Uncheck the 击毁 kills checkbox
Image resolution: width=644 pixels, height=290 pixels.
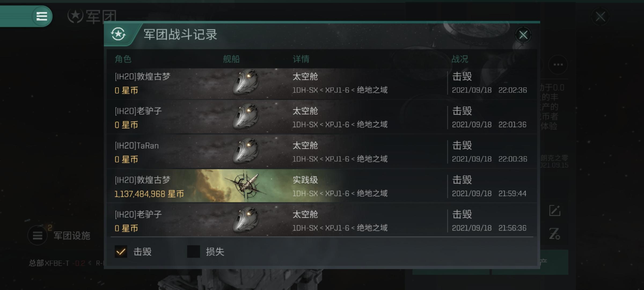coord(121,252)
